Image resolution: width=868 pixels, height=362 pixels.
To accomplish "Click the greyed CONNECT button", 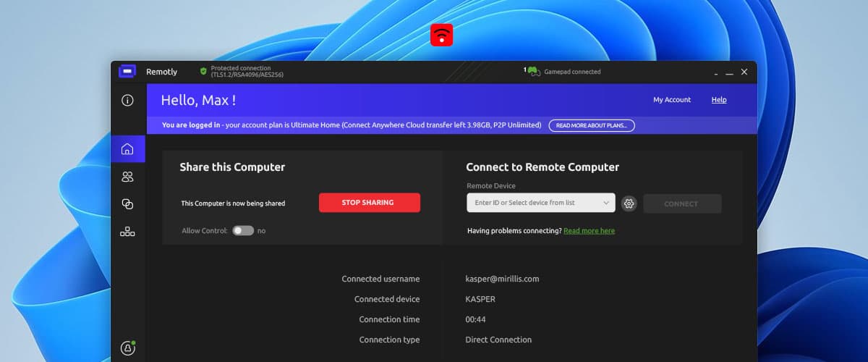I will pyautogui.click(x=682, y=203).
